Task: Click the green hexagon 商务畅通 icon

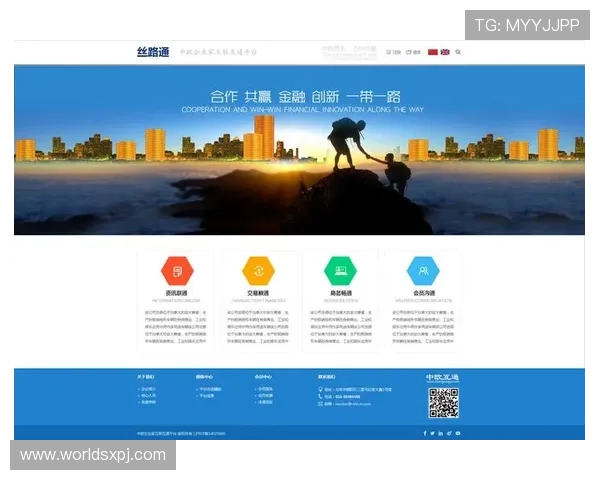Action: coord(341,271)
